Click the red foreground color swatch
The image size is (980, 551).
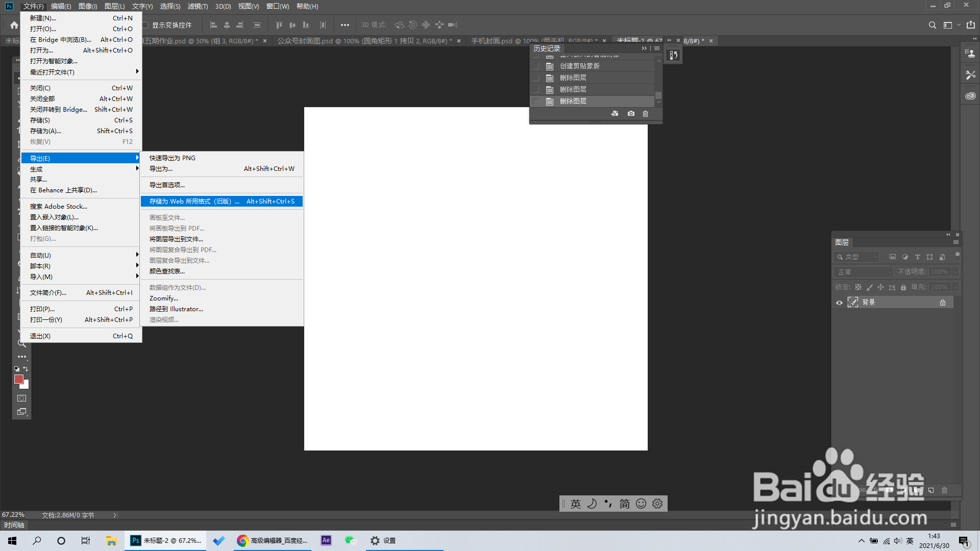tap(19, 379)
